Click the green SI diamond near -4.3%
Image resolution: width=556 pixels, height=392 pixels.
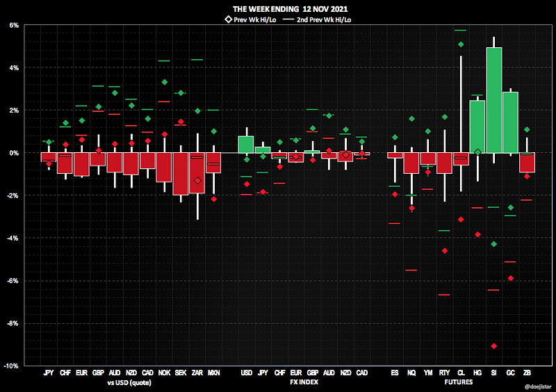[x=494, y=244]
